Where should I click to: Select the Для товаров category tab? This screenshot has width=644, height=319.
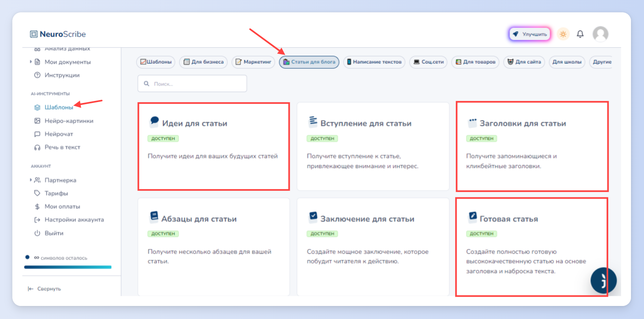pos(475,62)
